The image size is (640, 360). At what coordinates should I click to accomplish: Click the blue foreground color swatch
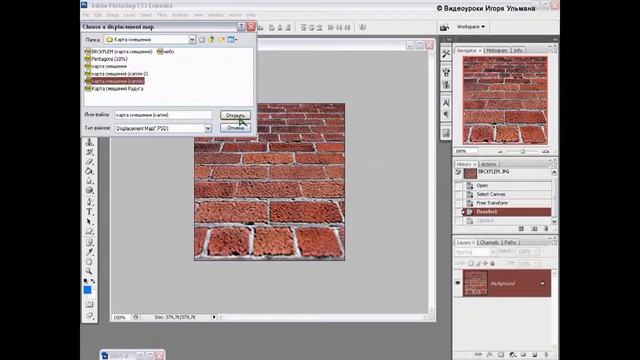pyautogui.click(x=87, y=290)
